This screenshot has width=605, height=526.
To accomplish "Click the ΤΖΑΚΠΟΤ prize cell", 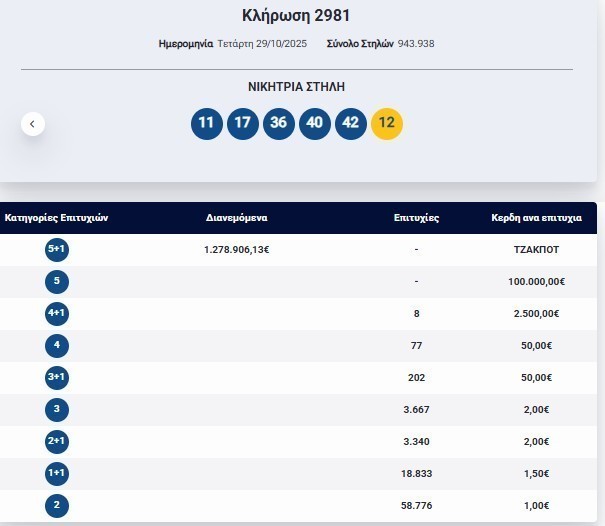I will [528, 250].
